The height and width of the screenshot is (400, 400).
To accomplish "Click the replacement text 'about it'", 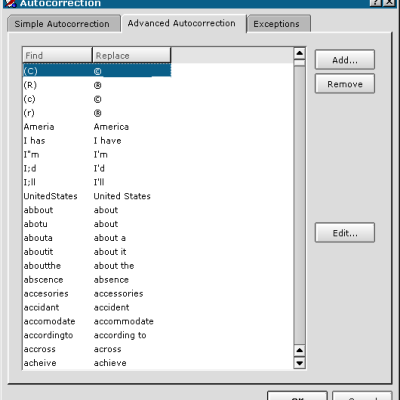I will [110, 252].
